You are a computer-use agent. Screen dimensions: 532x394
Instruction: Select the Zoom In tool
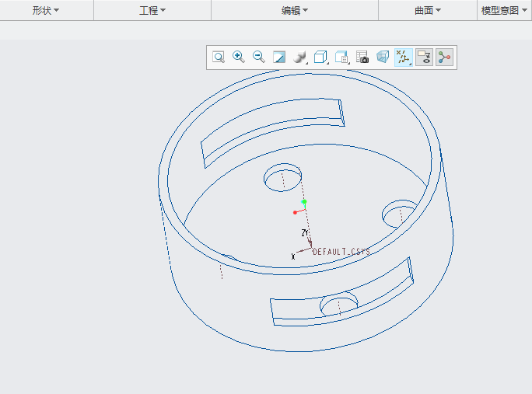click(x=239, y=58)
